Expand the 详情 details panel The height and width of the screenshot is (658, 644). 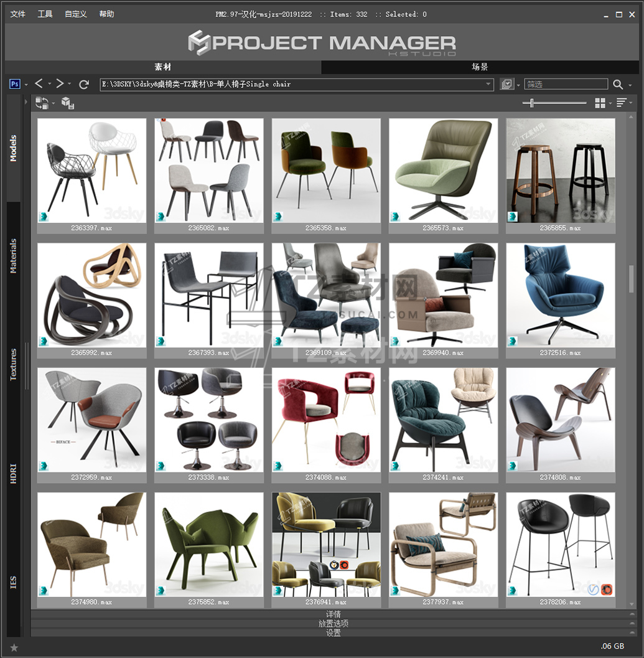(334, 614)
